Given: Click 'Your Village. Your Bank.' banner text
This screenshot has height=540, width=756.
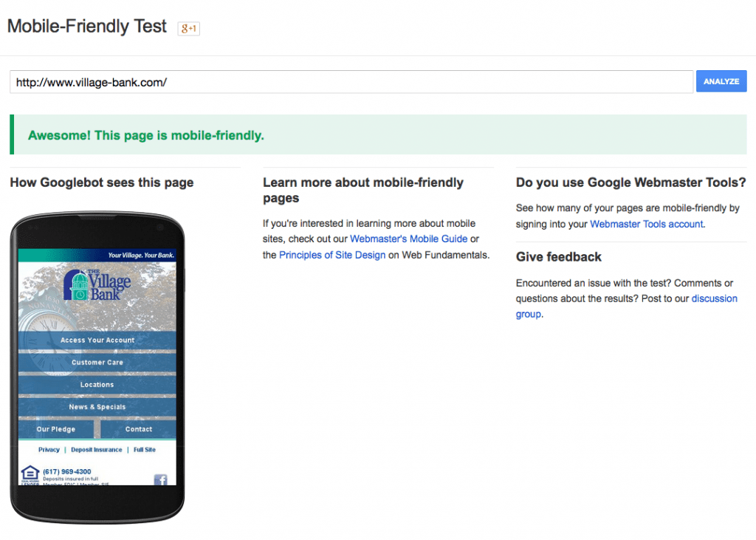Looking at the screenshot, I should click(141, 256).
